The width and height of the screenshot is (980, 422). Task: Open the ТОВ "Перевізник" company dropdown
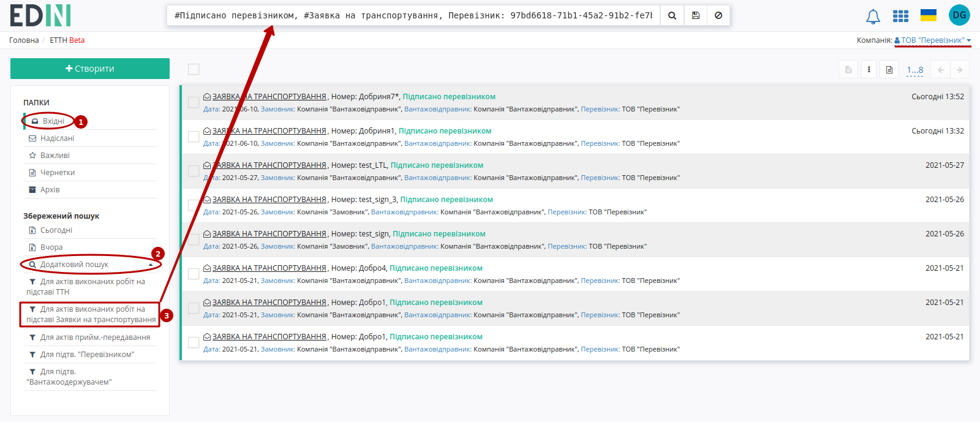933,40
